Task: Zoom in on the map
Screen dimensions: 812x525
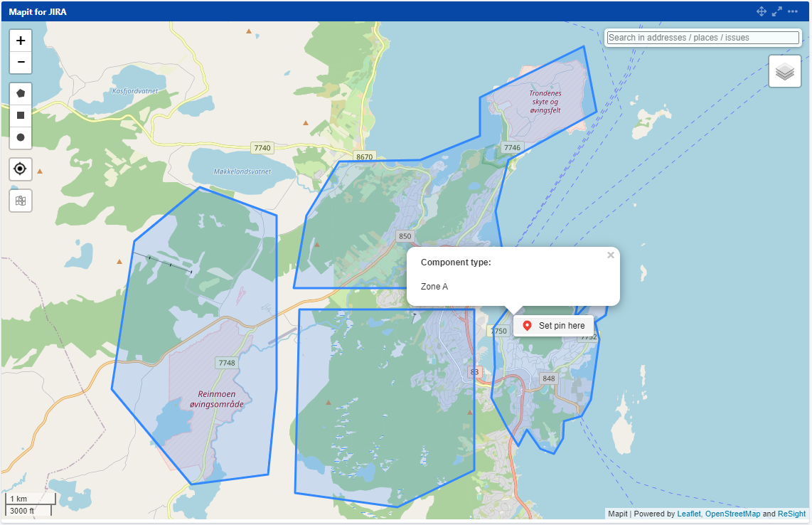Action: [x=21, y=41]
